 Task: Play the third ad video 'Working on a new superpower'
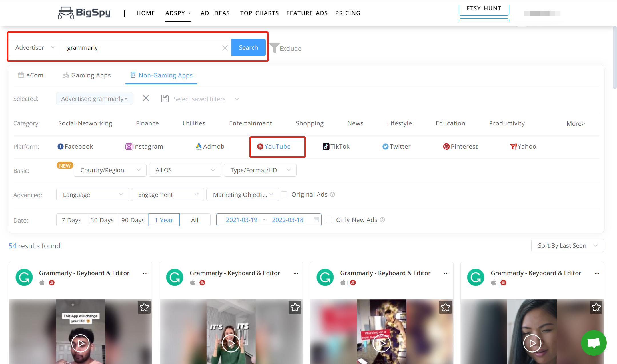[382, 343]
